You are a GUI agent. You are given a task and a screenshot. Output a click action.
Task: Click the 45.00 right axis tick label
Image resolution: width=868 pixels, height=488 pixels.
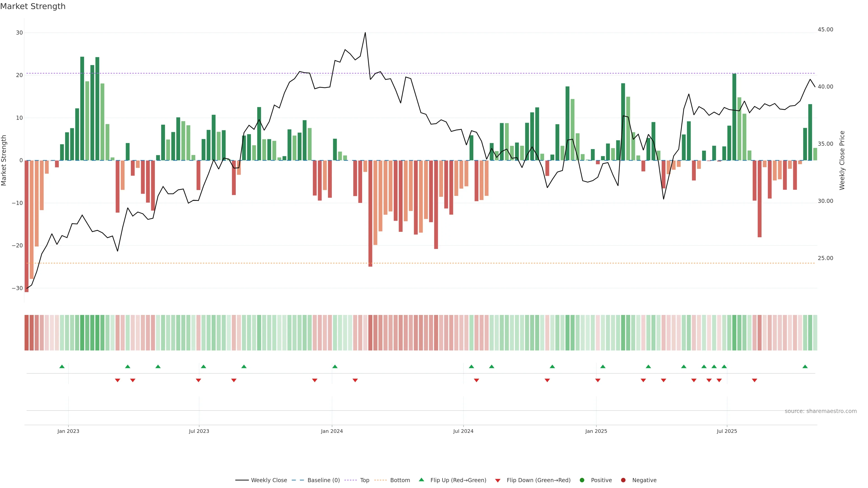[x=825, y=30]
